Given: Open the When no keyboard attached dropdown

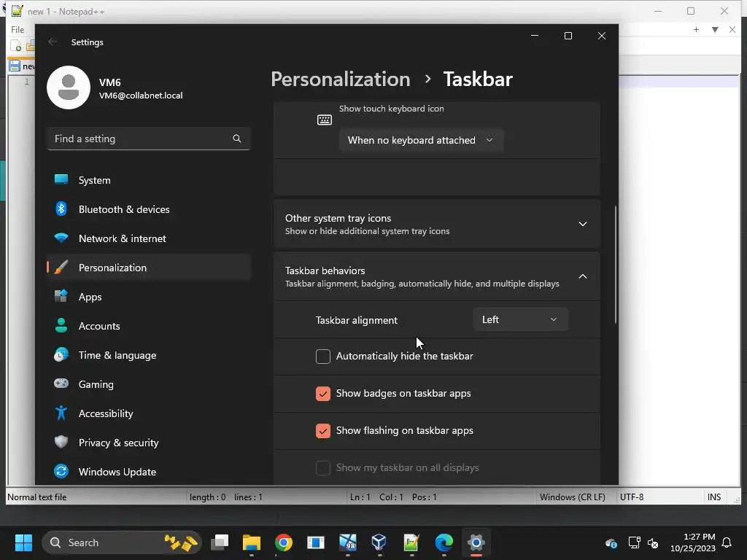Looking at the screenshot, I should click(421, 140).
